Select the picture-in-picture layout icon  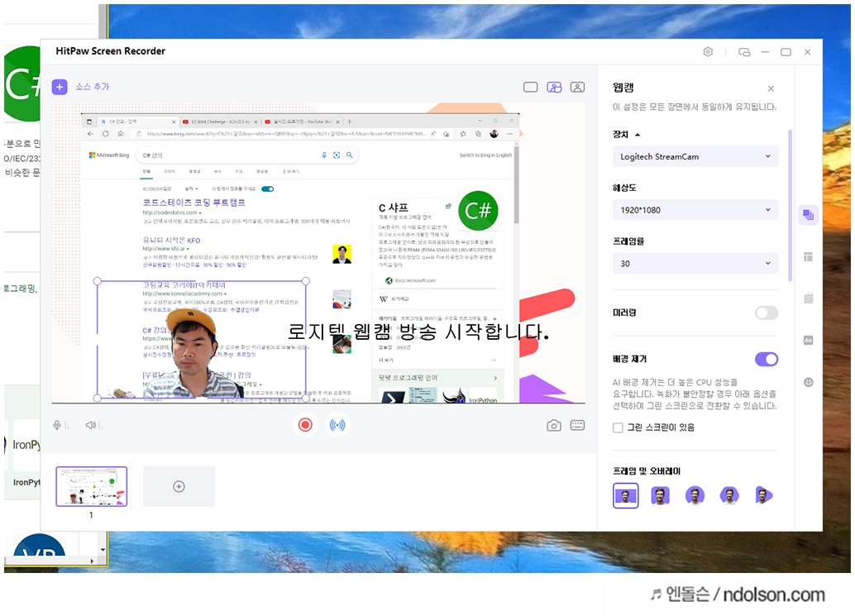pyautogui.click(x=554, y=87)
